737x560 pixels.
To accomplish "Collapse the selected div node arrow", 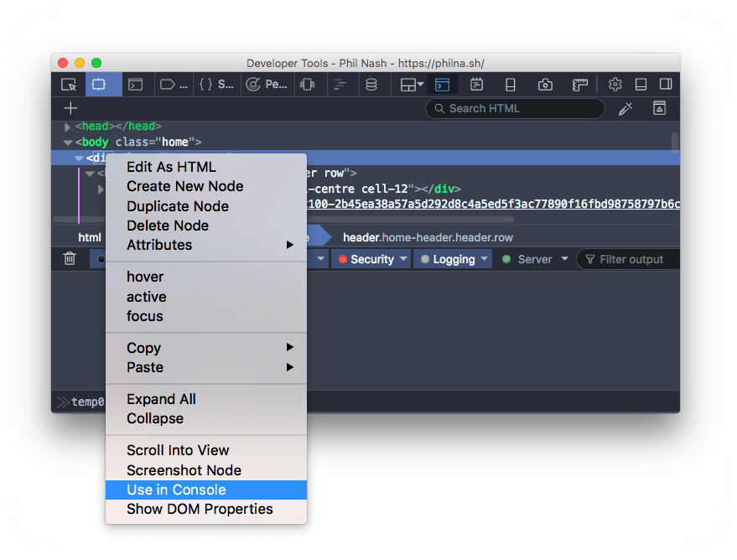I will pos(79,158).
